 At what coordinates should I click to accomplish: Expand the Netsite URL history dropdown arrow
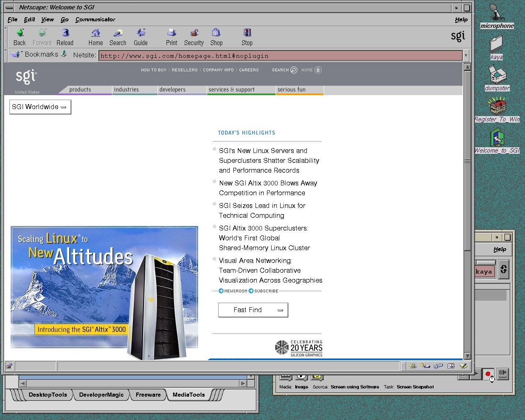[x=466, y=55]
